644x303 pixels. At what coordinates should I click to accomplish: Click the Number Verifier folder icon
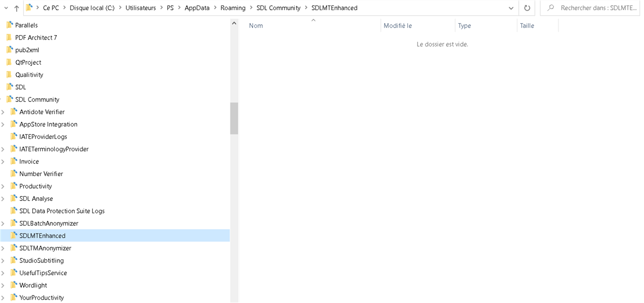coord(14,174)
